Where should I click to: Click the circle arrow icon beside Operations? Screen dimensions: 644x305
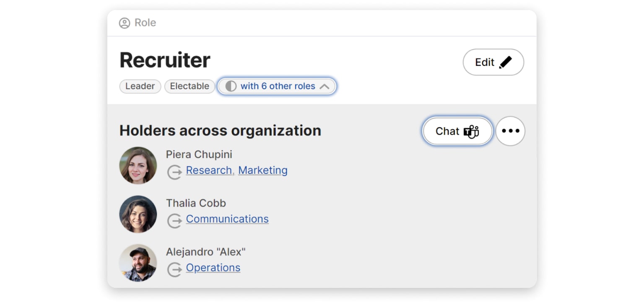point(174,269)
